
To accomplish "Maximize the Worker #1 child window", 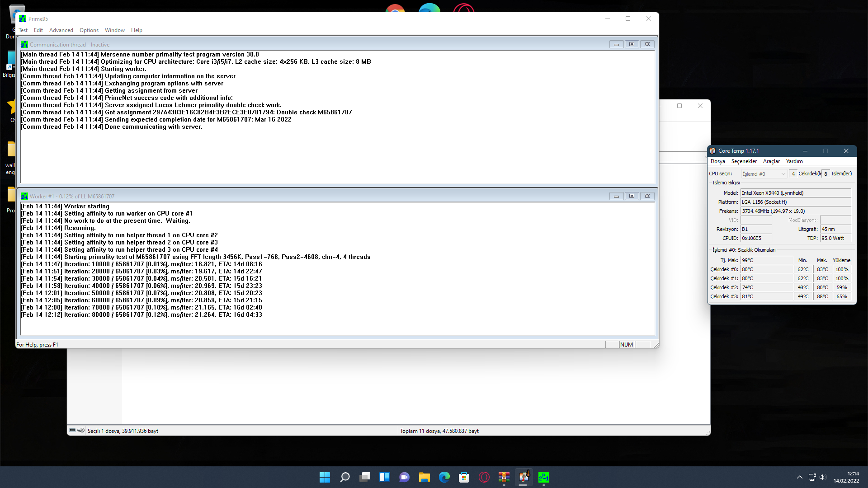I will click(x=632, y=196).
